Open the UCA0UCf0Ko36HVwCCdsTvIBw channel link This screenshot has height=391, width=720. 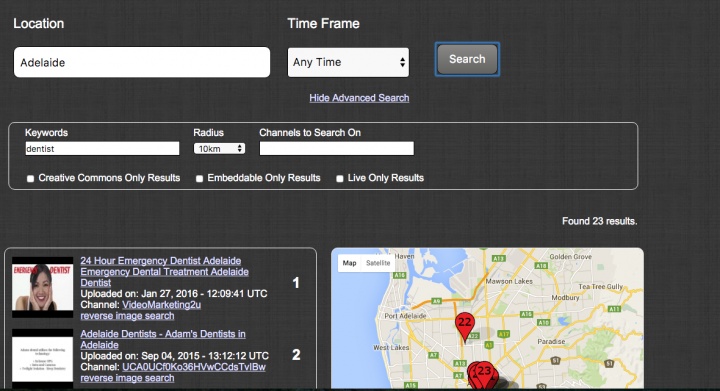click(x=194, y=367)
